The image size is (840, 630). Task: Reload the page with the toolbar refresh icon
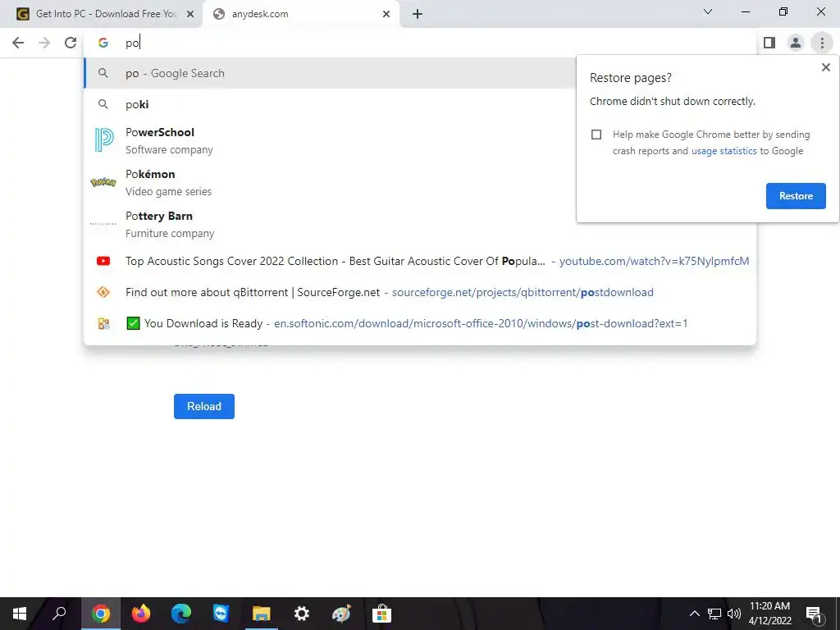[71, 43]
